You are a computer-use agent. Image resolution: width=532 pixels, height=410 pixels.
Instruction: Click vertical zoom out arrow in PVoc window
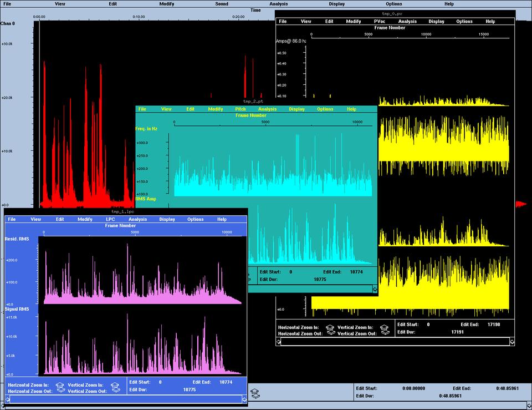(385, 333)
